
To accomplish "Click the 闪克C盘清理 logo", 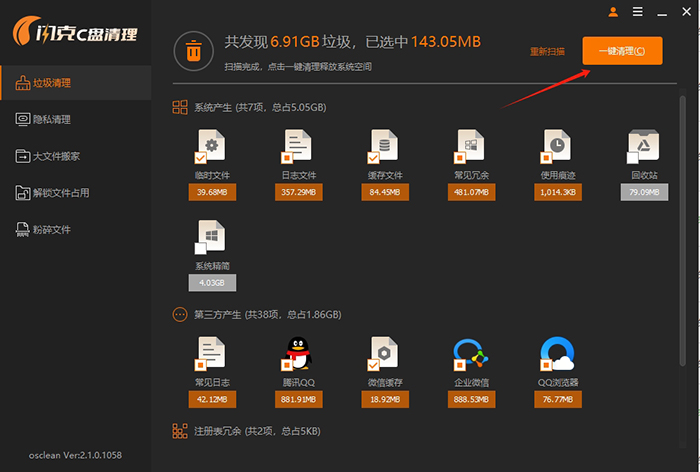I will (75, 31).
